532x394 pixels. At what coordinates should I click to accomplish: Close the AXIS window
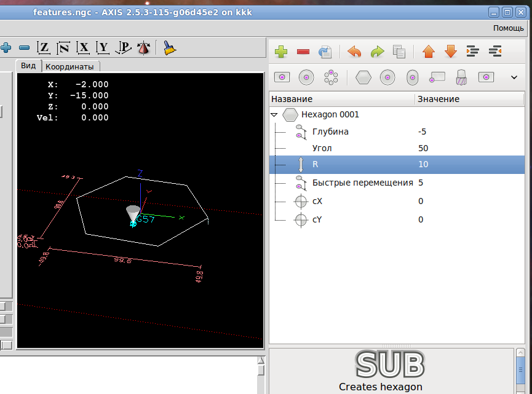point(521,13)
